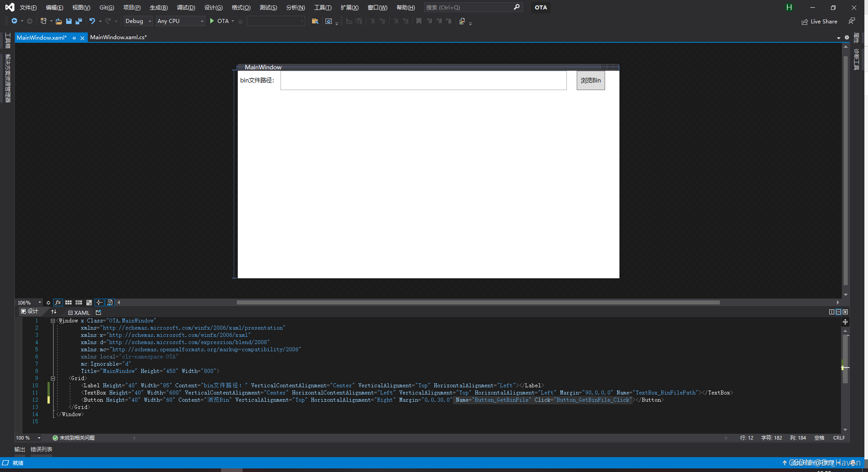Click the source control arrow in status bar
The image size is (868, 472).
[x=784, y=463]
